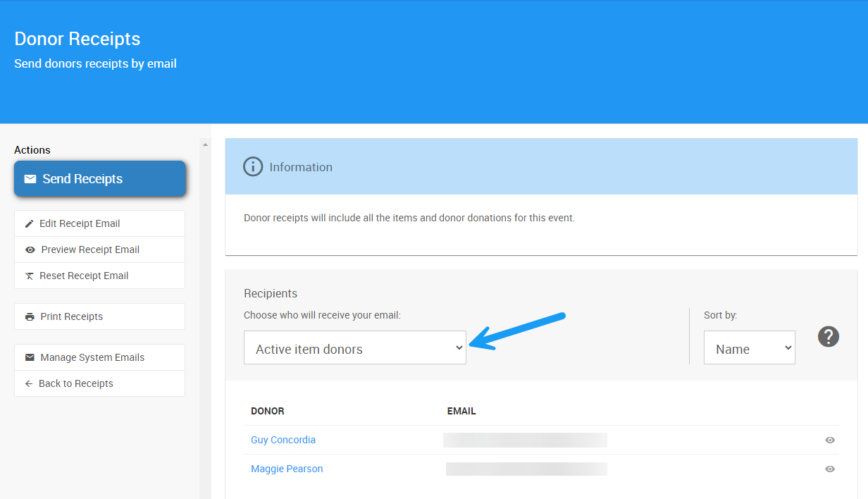This screenshot has height=499, width=868.
Task: Expand the Sort by Name dropdown
Action: coord(749,348)
